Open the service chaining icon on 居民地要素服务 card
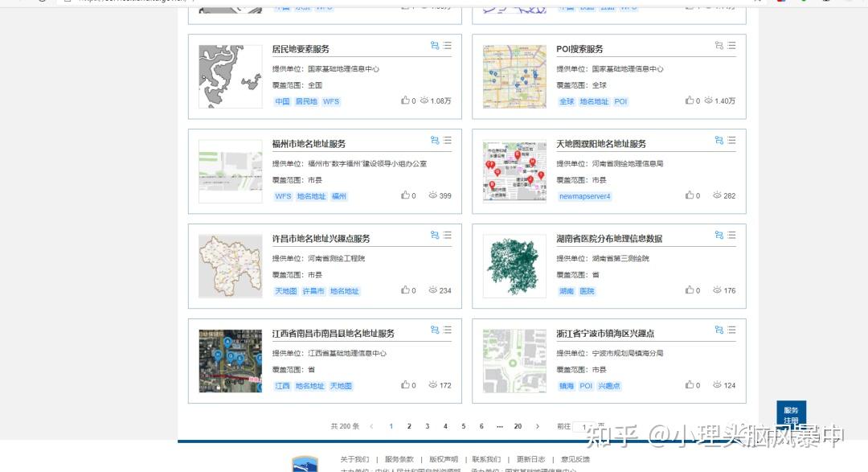 [x=434, y=46]
